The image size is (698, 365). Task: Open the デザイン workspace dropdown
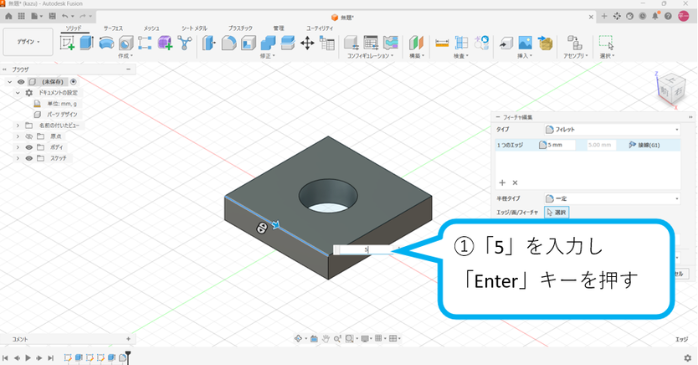(x=28, y=42)
